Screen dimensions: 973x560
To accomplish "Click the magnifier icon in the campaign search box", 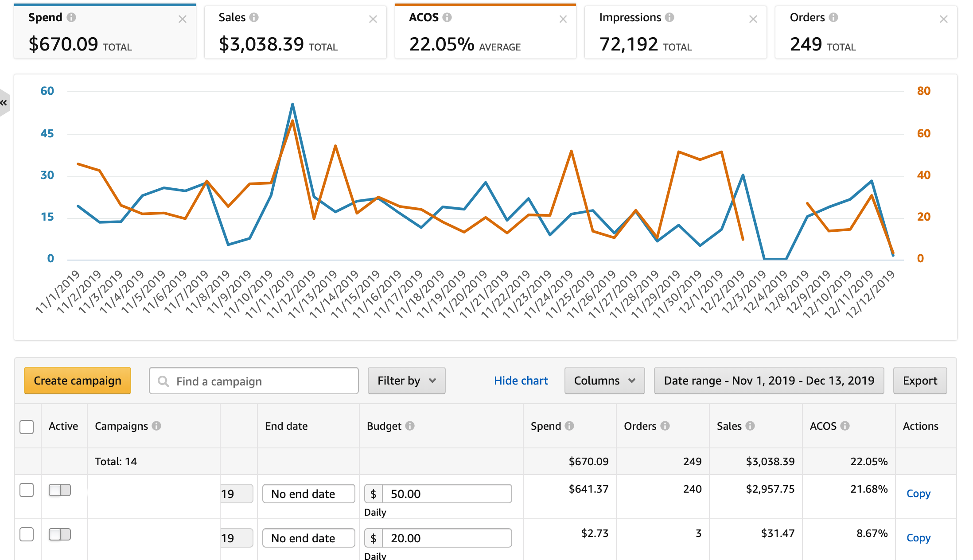I will coord(164,381).
